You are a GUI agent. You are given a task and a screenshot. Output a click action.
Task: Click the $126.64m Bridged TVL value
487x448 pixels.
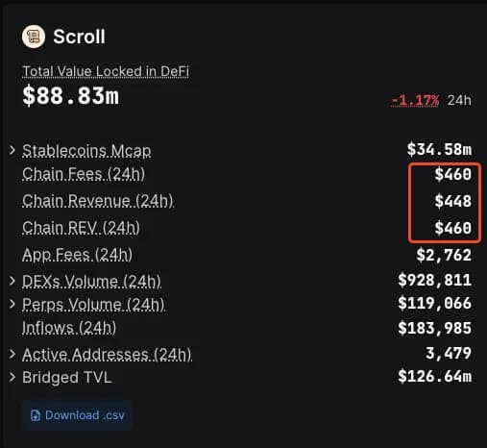click(x=435, y=377)
